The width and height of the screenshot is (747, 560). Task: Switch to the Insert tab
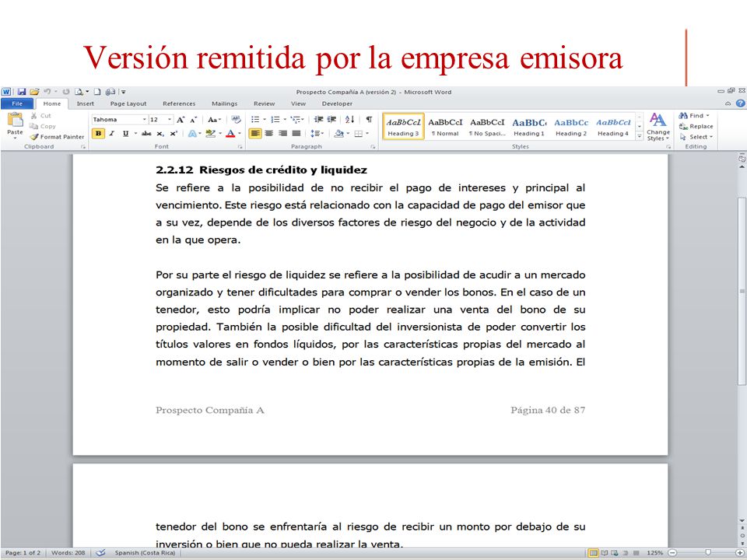coord(86,103)
